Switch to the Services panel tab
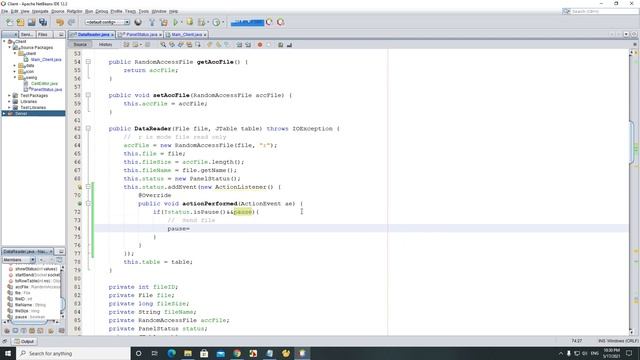The width and height of the screenshot is (640, 360). click(x=27, y=35)
